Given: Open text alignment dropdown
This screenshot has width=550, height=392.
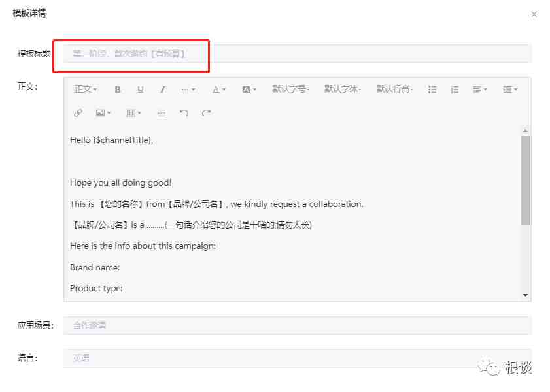Looking at the screenshot, I should tap(479, 90).
